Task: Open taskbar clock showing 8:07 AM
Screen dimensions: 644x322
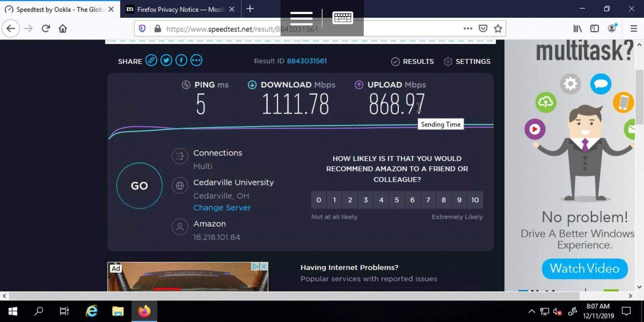Action: point(598,311)
